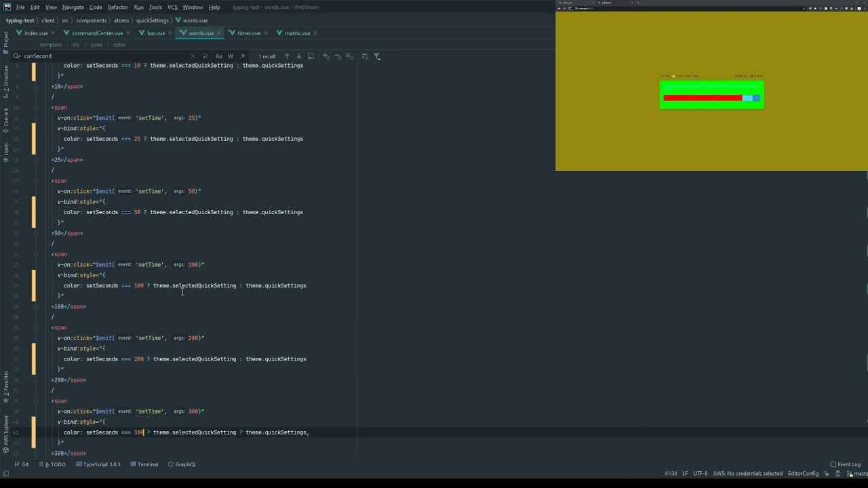Toggle Match Case in find bar
The width and height of the screenshot is (868, 488).
[218, 56]
